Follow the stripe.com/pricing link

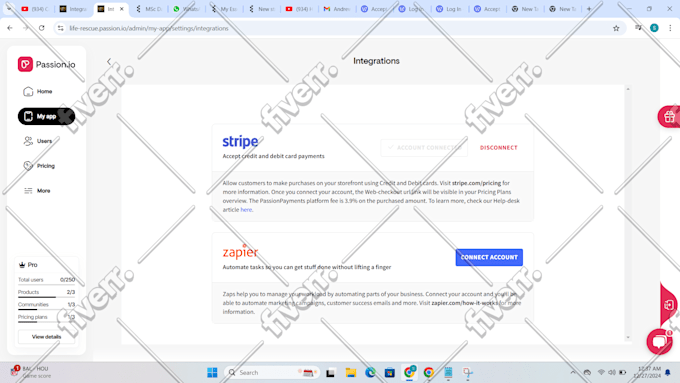[x=476, y=183]
